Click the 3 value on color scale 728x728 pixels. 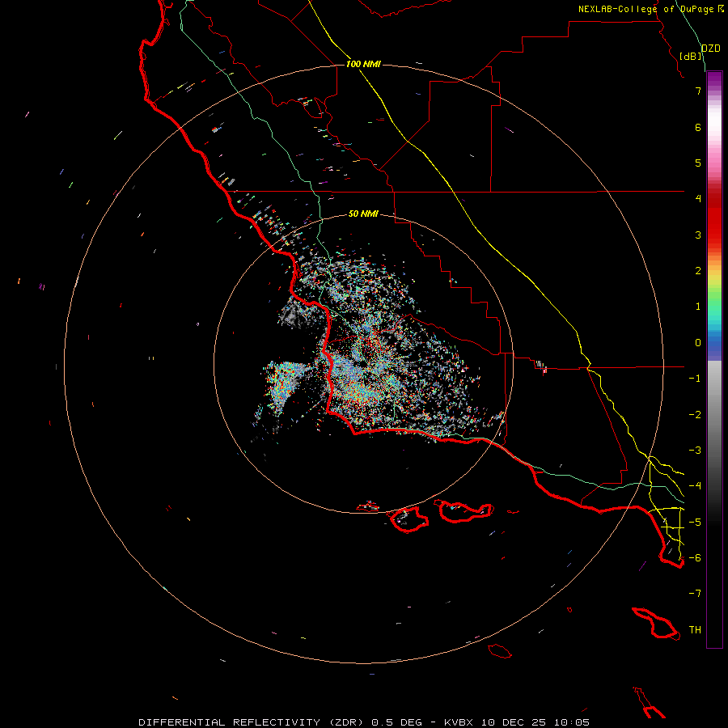point(698,235)
